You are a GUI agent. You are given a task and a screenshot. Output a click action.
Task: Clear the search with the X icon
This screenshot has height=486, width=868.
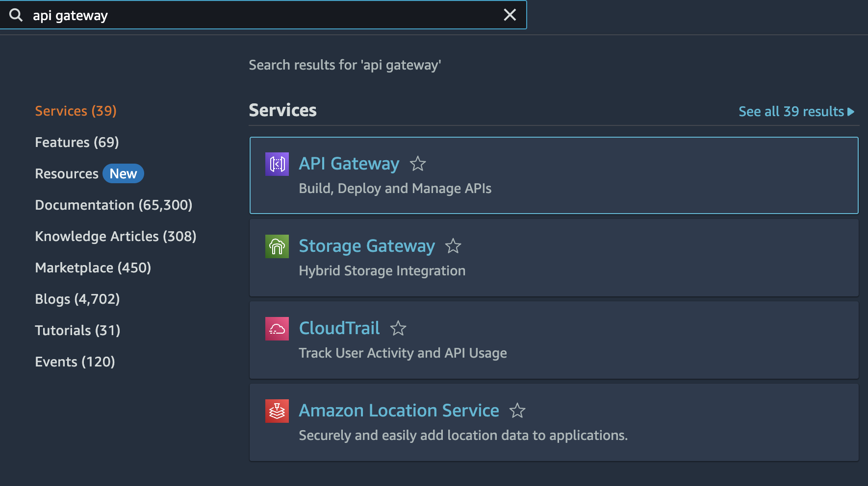tap(510, 15)
